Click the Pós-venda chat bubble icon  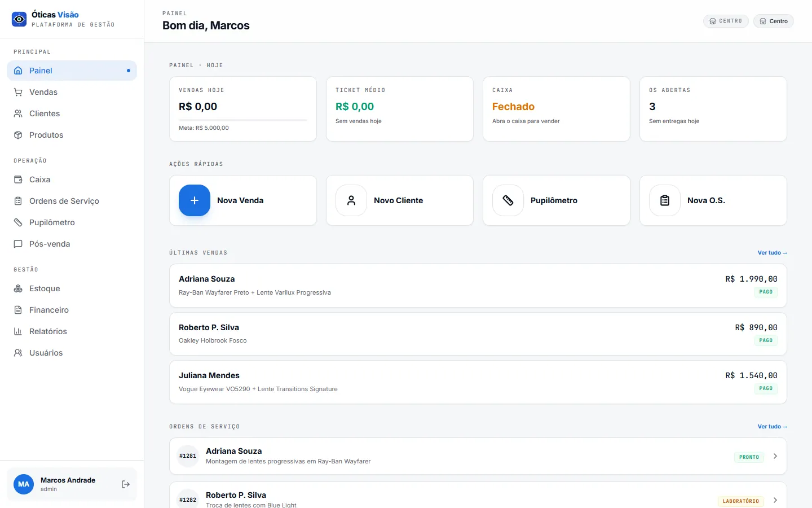click(x=18, y=244)
